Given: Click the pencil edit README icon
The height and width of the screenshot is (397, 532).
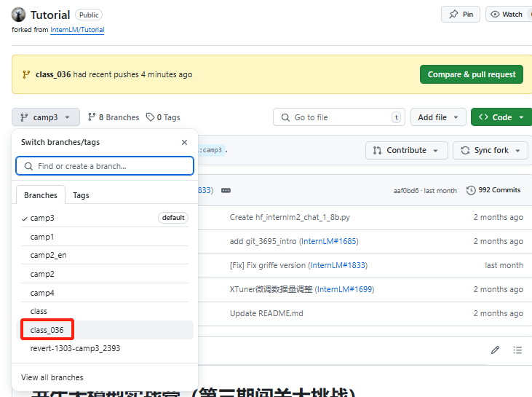Looking at the screenshot, I should click(x=495, y=350).
